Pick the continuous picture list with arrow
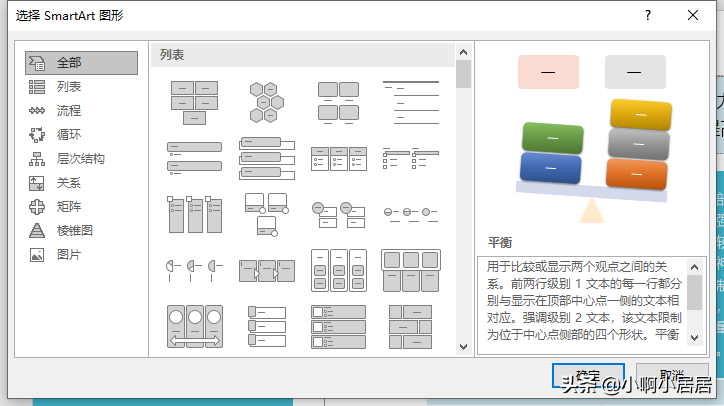 click(x=194, y=326)
